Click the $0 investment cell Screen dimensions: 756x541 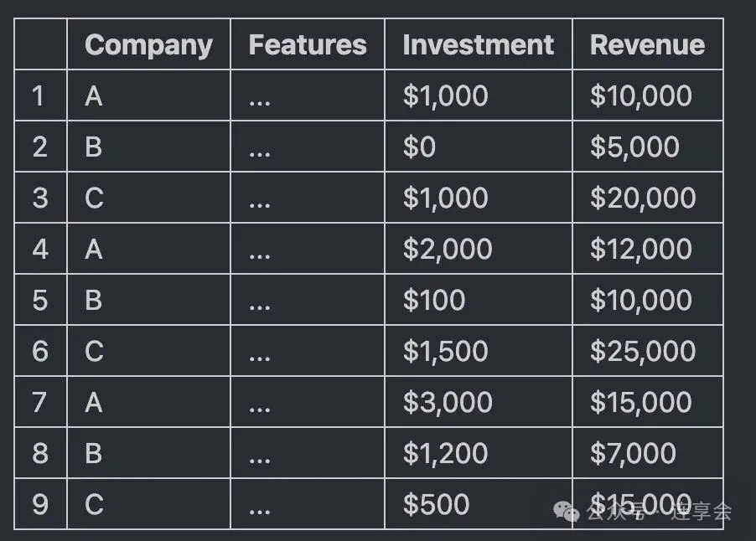pos(479,147)
